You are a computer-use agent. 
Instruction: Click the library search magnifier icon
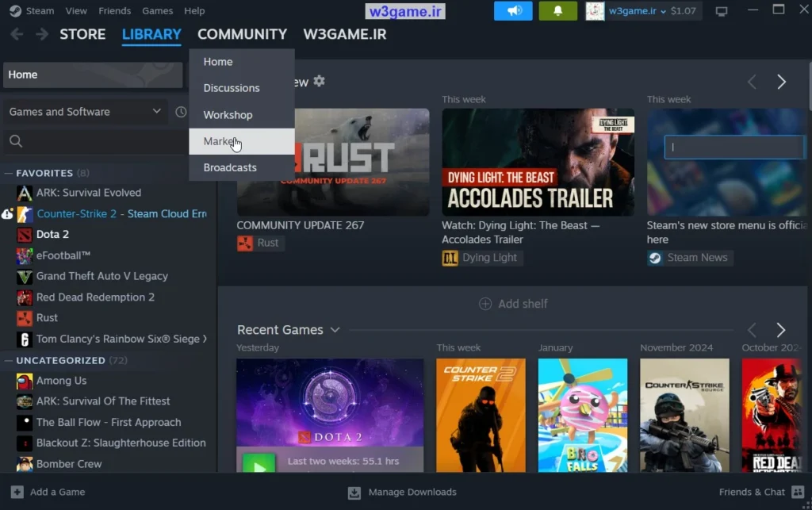(16, 141)
